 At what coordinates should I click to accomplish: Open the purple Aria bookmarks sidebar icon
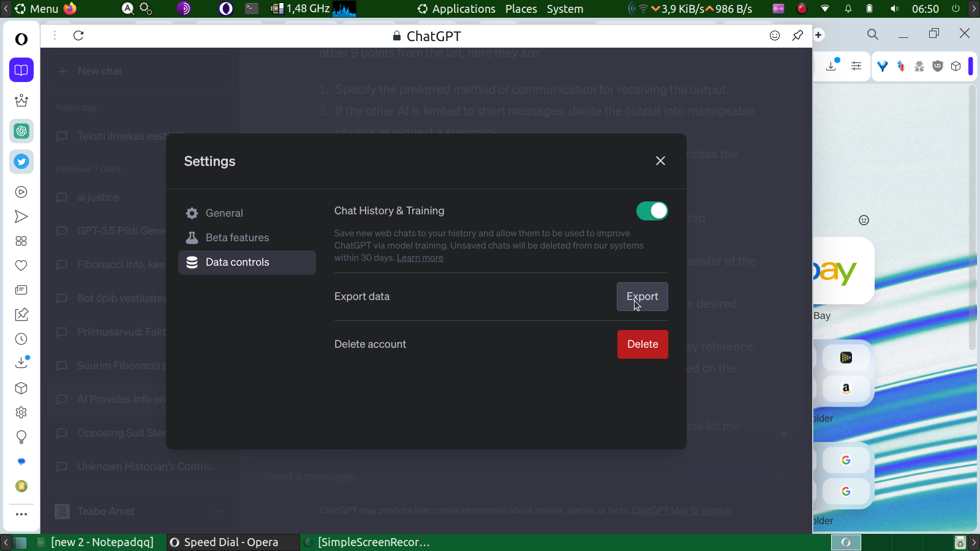[x=21, y=70]
